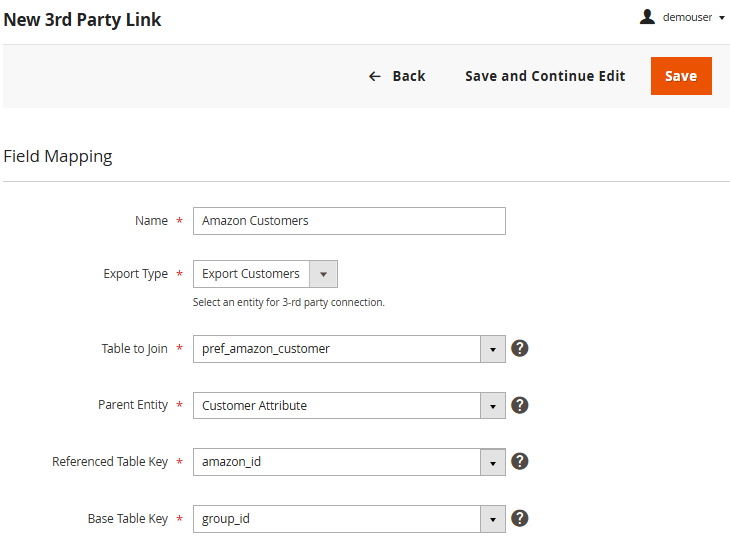Click the 'Select an entity' hint text

tap(289, 303)
